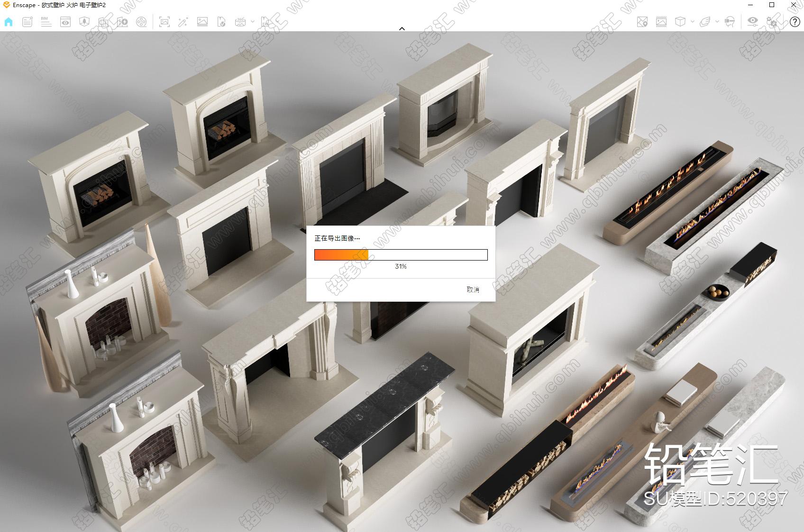Click 取消 to cancel the export

(x=473, y=289)
